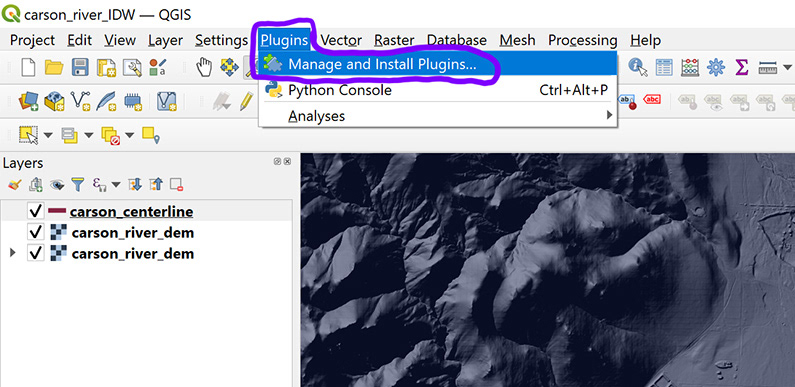The width and height of the screenshot is (795, 387).
Task: Select the carson_centerline layer name
Action: point(131,212)
